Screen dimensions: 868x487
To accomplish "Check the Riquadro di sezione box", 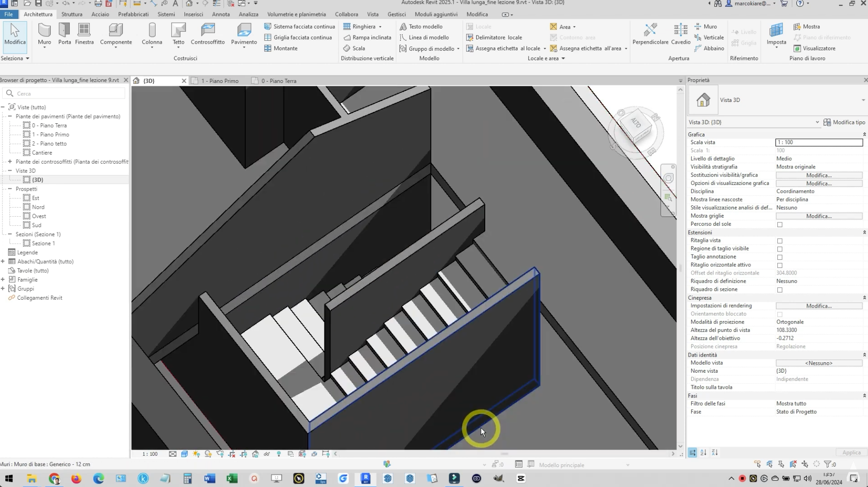I will click(780, 290).
